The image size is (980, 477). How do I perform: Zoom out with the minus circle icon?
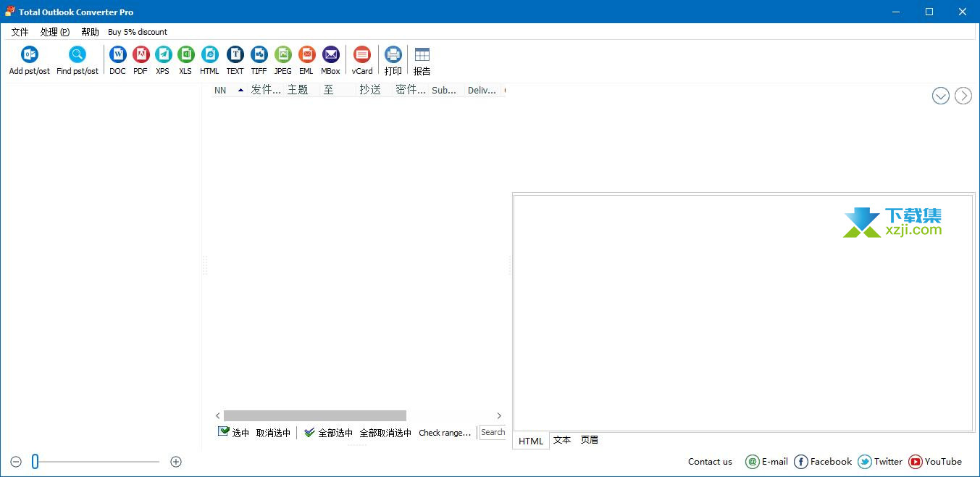coord(16,462)
